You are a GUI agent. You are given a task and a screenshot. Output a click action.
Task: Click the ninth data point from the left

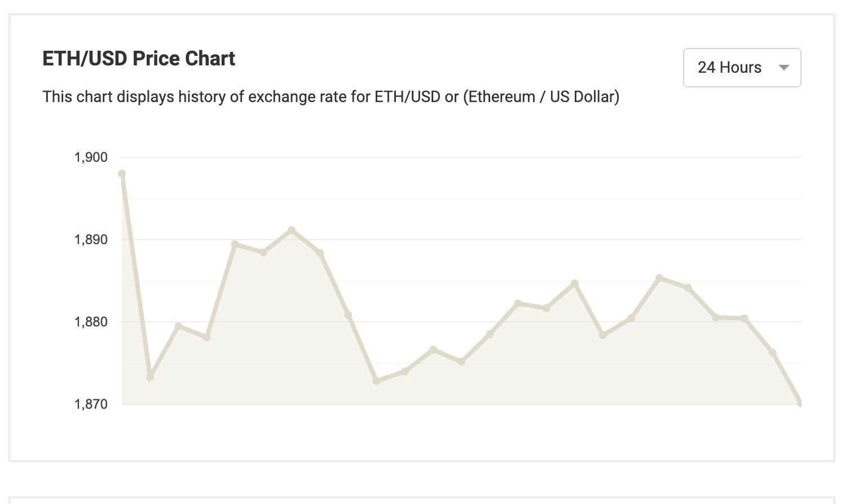(348, 315)
